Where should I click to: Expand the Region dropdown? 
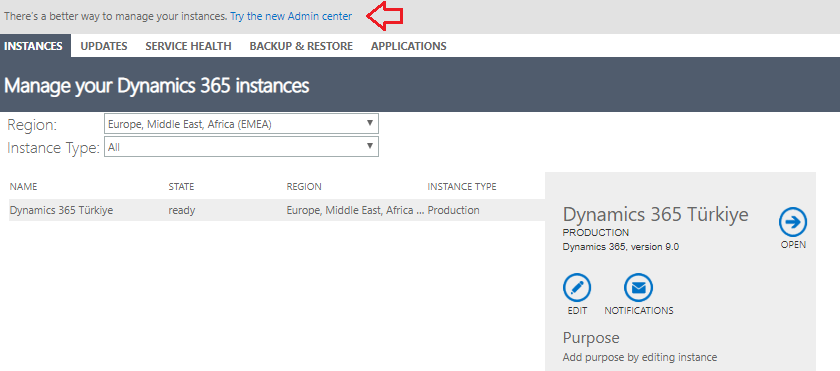pyautogui.click(x=241, y=124)
